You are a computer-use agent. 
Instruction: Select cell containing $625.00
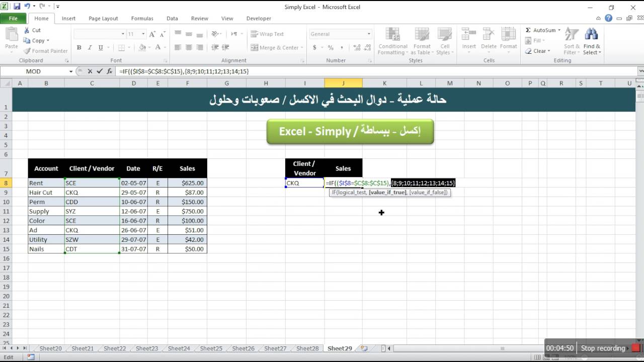tap(187, 183)
